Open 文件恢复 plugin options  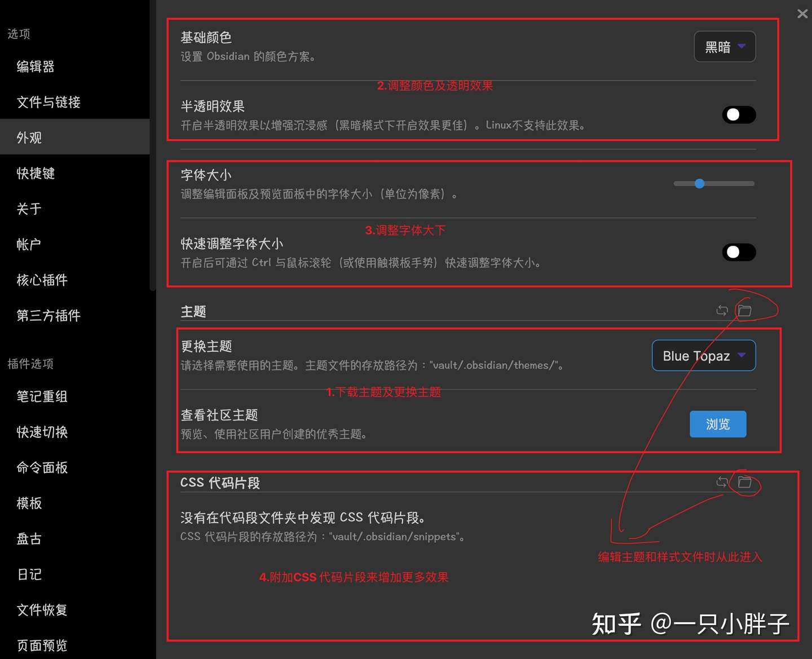tap(75, 609)
